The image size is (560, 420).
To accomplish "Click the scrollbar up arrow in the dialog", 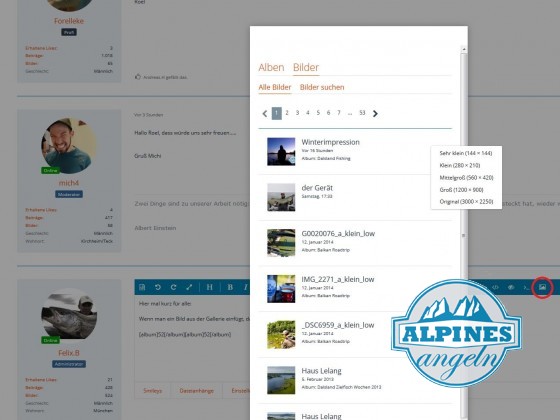I will pyautogui.click(x=464, y=49).
